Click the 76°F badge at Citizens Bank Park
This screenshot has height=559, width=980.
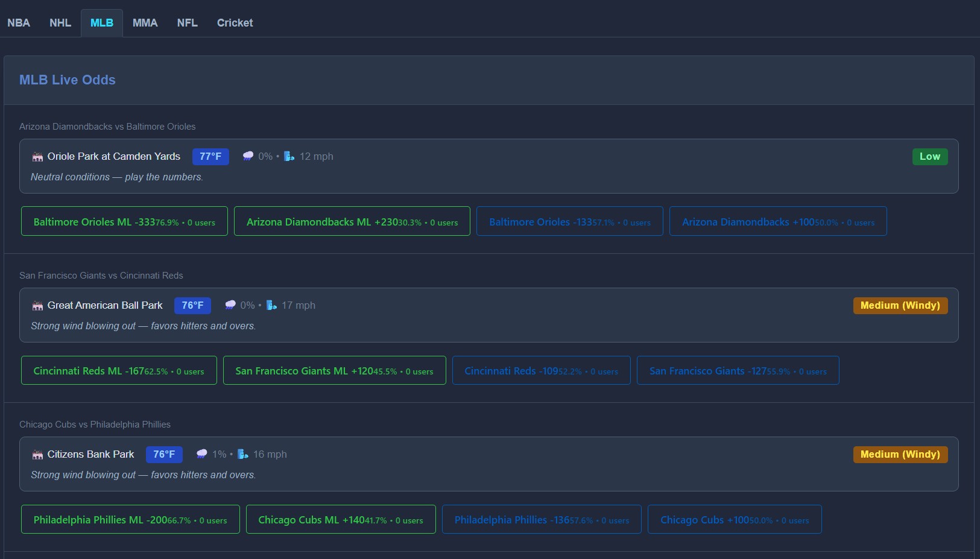[x=164, y=455]
